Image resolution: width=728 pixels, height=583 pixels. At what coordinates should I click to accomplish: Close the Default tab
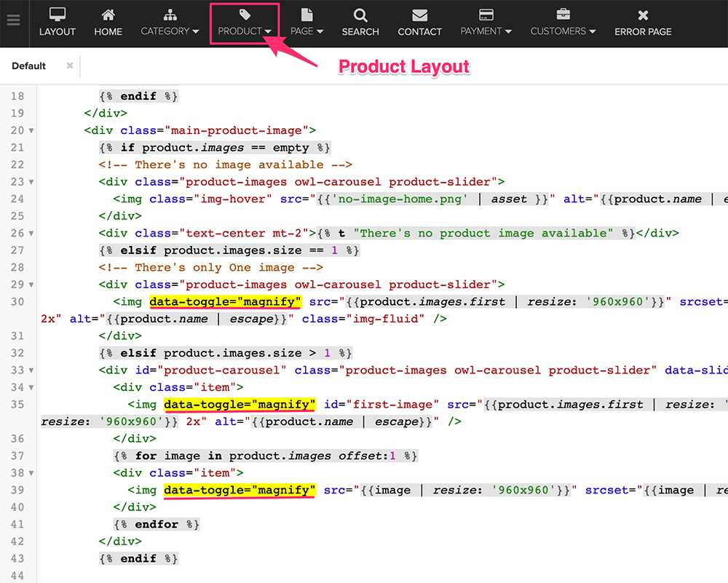coord(70,66)
